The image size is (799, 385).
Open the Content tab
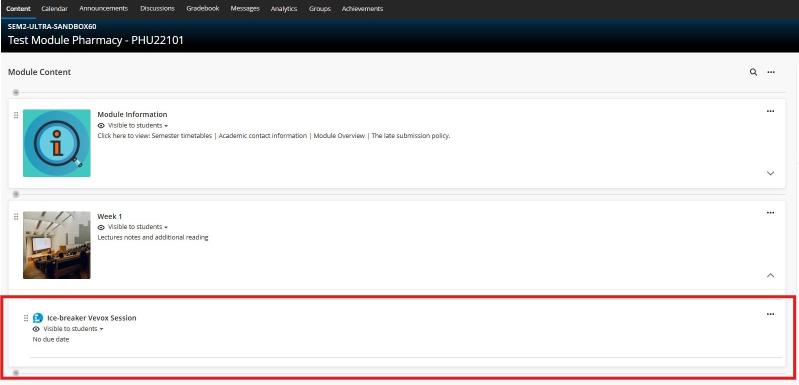(18, 9)
